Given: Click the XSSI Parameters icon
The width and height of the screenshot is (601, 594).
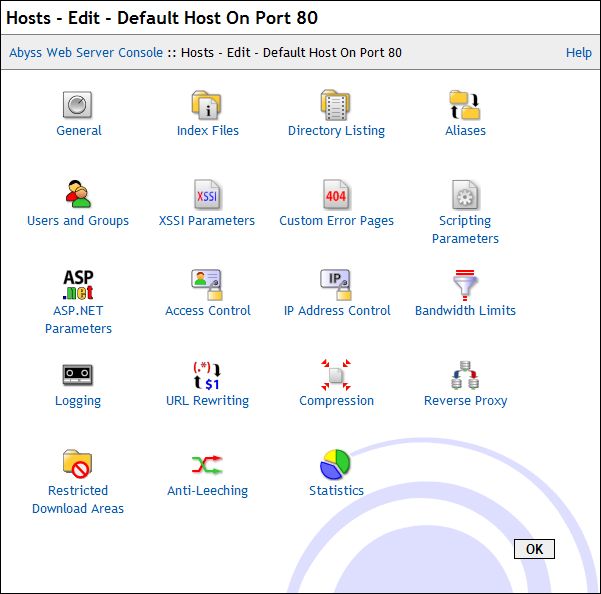Looking at the screenshot, I should click(x=207, y=194).
